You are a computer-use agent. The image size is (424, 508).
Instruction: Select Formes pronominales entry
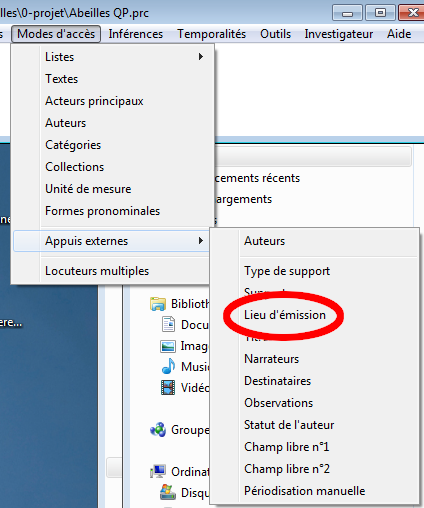pos(103,211)
